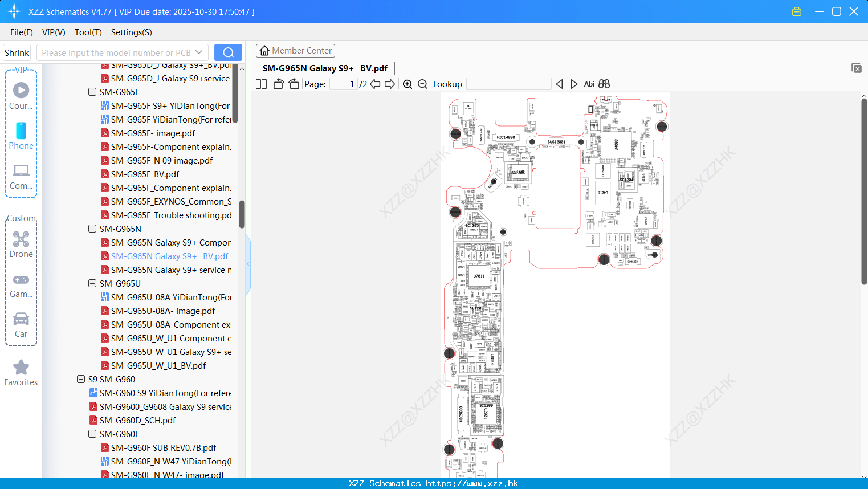
Task: Toggle the two-page view layout icon
Action: [261, 84]
